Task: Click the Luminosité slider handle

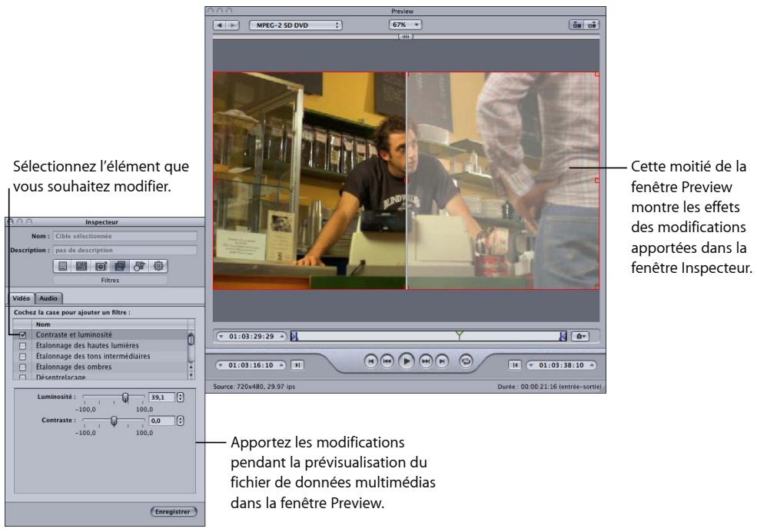Action: click(124, 398)
